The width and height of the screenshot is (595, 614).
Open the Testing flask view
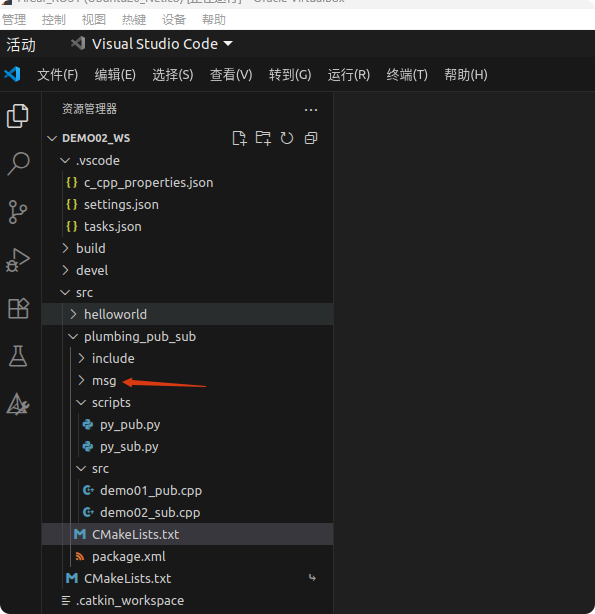tap(18, 356)
